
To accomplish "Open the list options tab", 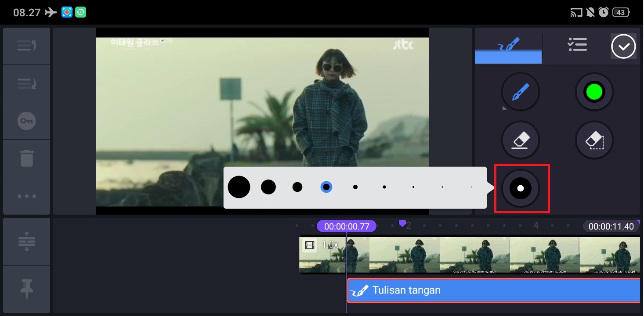I will [577, 44].
